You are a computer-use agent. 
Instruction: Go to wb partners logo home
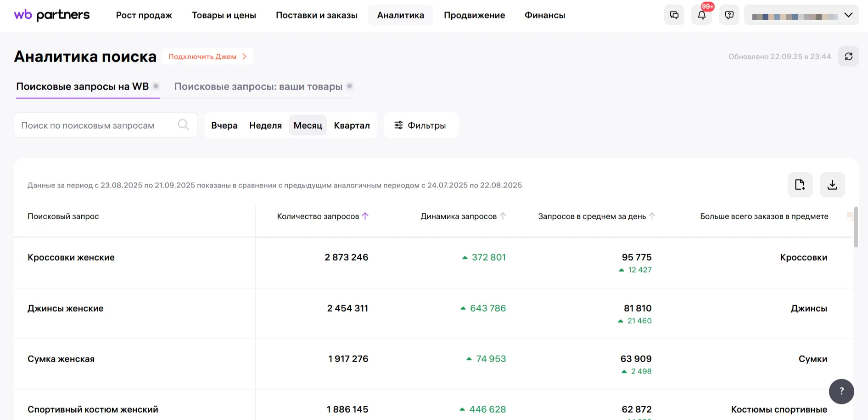coord(52,15)
